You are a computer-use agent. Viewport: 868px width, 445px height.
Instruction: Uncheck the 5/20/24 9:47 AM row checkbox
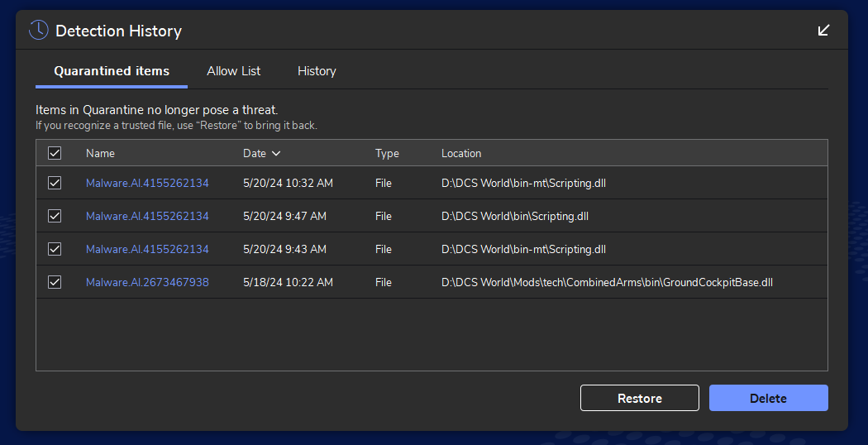coord(55,216)
